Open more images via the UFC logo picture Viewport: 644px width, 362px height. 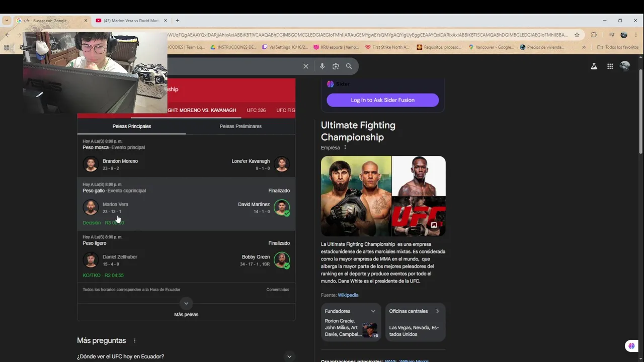419,216
